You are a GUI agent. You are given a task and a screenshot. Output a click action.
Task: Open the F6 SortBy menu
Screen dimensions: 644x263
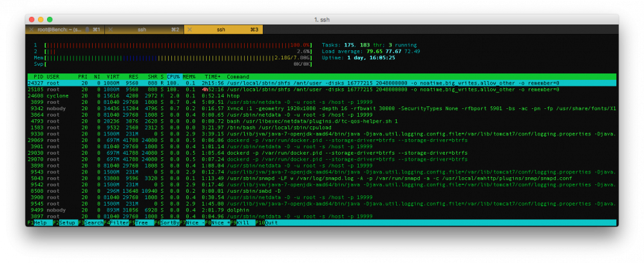pyautogui.click(x=166, y=223)
